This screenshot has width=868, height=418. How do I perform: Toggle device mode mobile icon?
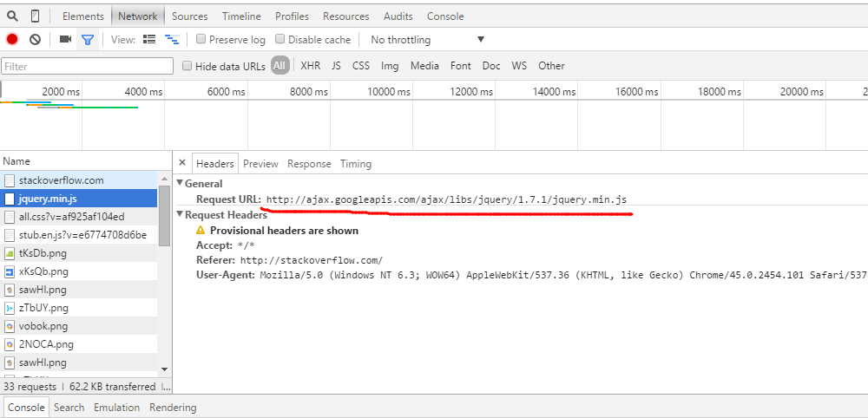click(x=35, y=16)
